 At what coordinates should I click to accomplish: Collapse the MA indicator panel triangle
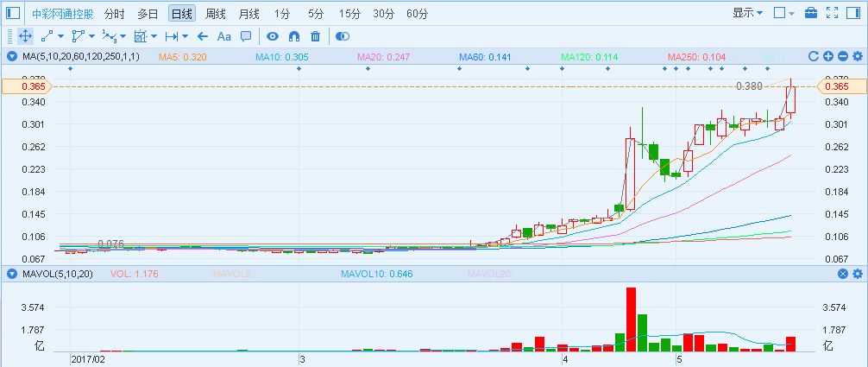point(11,56)
